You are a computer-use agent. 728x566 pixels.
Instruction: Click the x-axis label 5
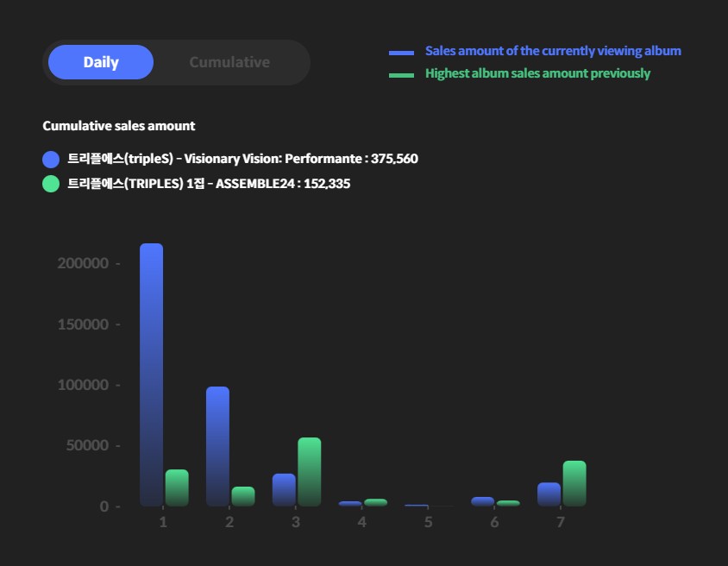(428, 522)
